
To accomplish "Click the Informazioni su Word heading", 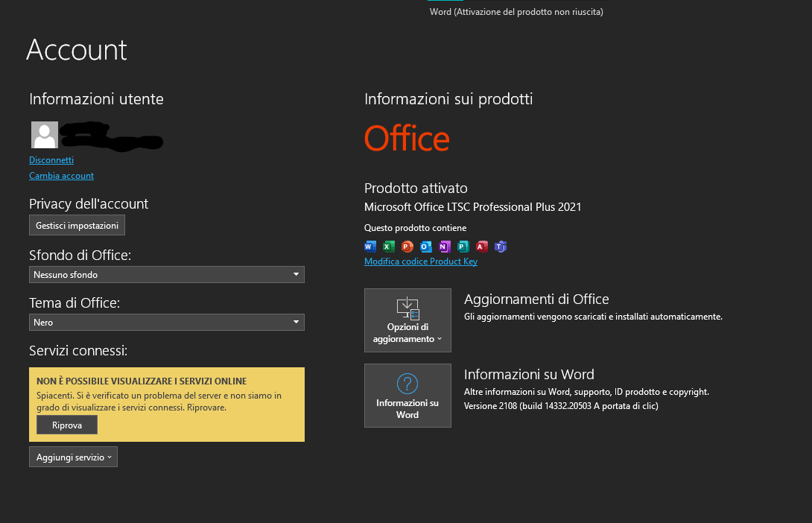I will [x=529, y=375].
